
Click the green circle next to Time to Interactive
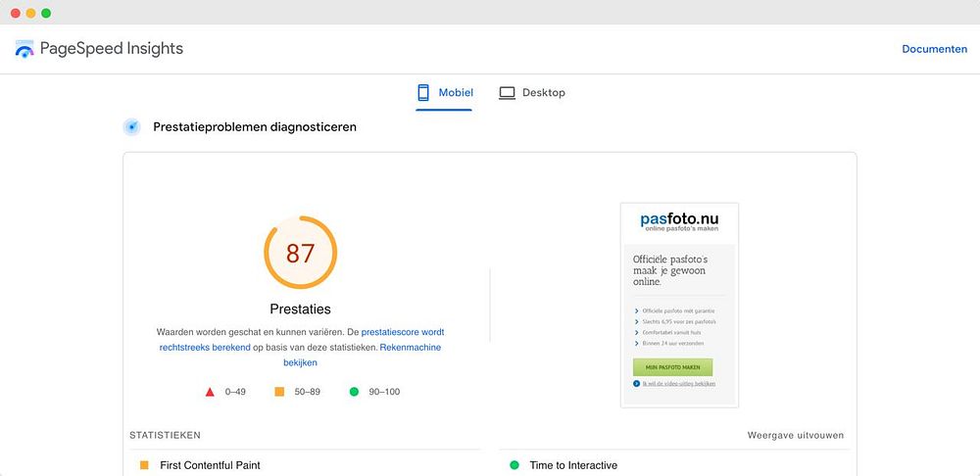514,465
